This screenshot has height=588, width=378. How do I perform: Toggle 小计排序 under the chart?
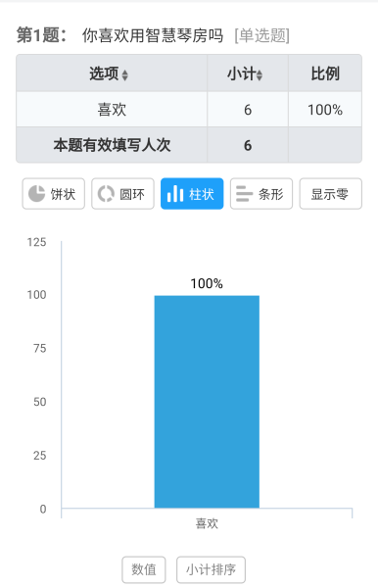click(x=211, y=569)
